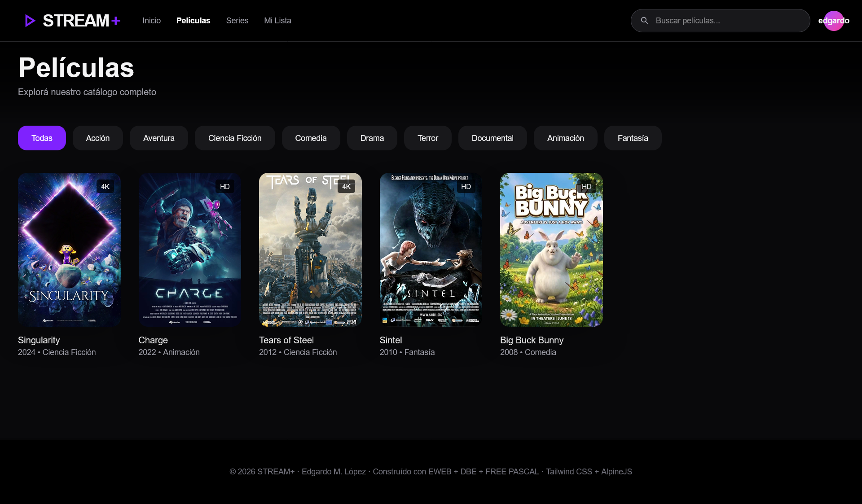Filter by Terror genre
The width and height of the screenshot is (862, 504).
click(428, 138)
